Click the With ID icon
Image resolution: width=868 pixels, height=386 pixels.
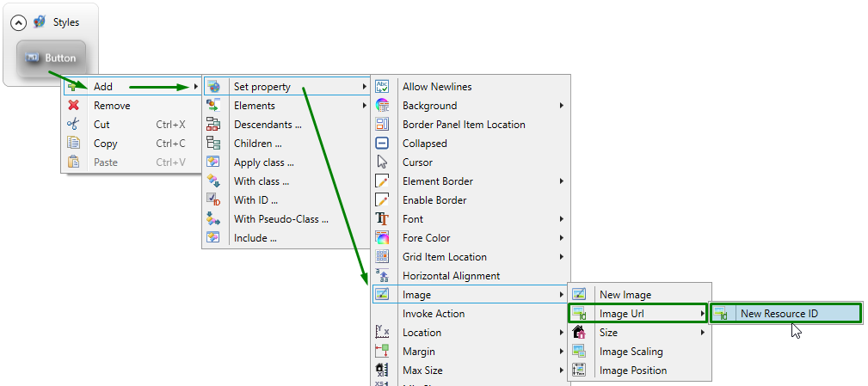214,200
